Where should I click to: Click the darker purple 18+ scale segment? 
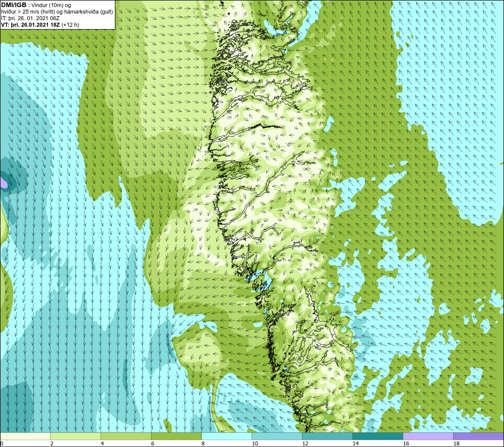[478, 436]
